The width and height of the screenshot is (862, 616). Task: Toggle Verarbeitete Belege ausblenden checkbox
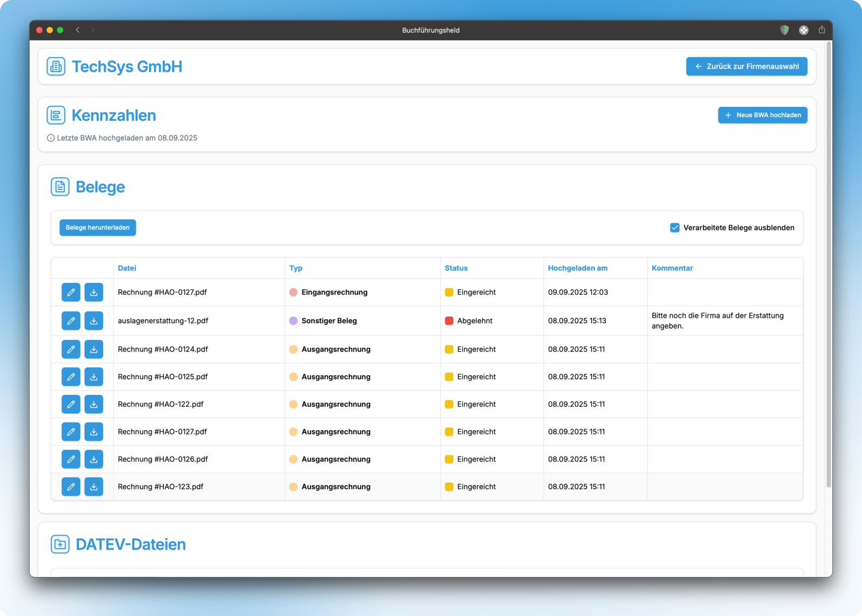[x=675, y=227]
